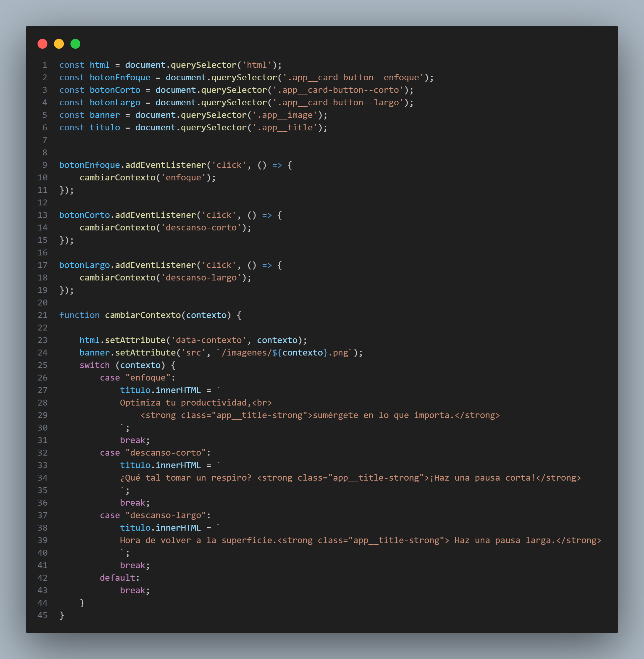This screenshot has height=659, width=644.
Task: Click case "enfoque" on line 26
Action: pyautogui.click(x=138, y=378)
